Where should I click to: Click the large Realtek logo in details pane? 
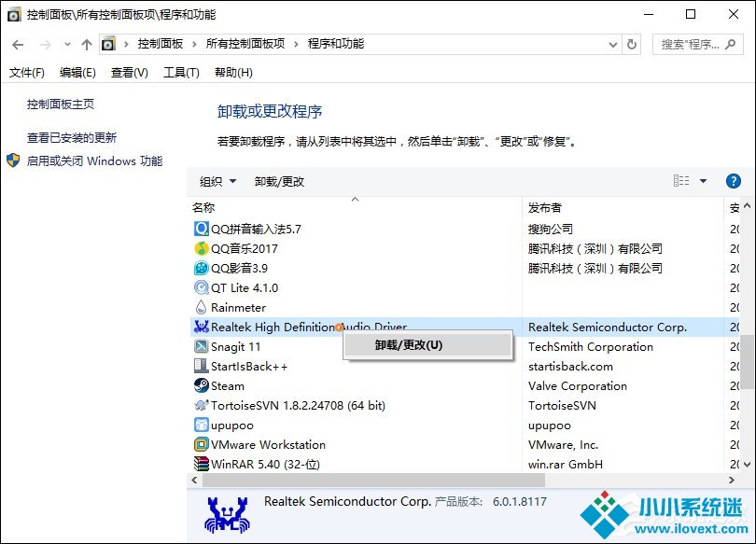coord(227,515)
